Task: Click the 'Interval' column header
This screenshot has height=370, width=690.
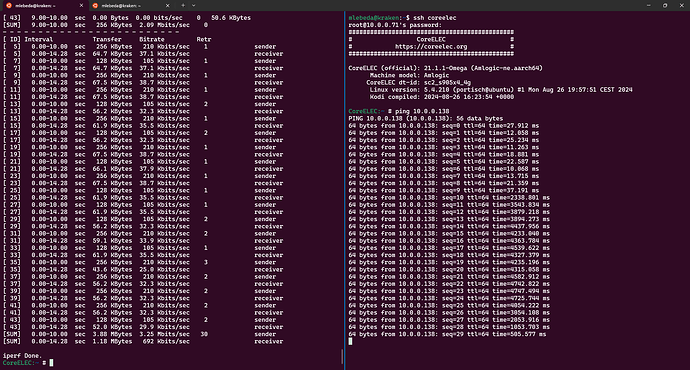Action: [39, 40]
